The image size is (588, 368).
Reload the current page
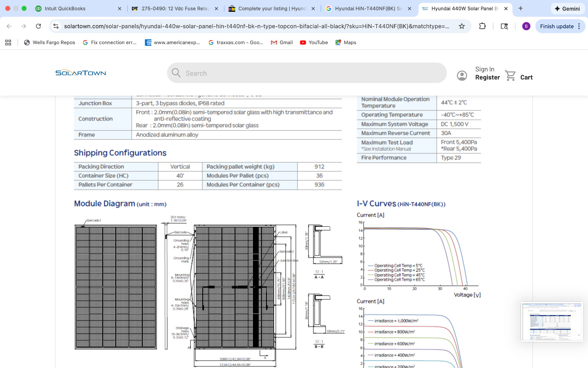click(38, 26)
